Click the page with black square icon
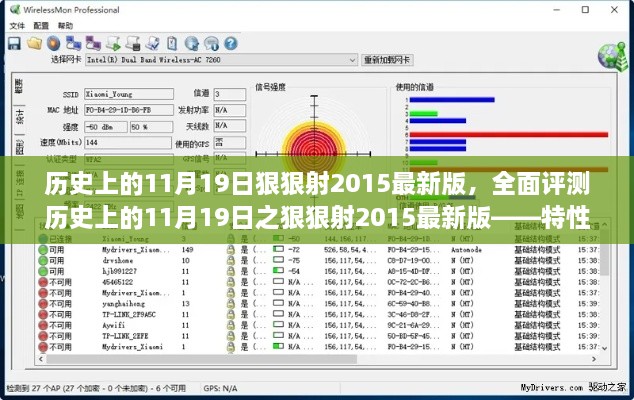 pos(133,43)
